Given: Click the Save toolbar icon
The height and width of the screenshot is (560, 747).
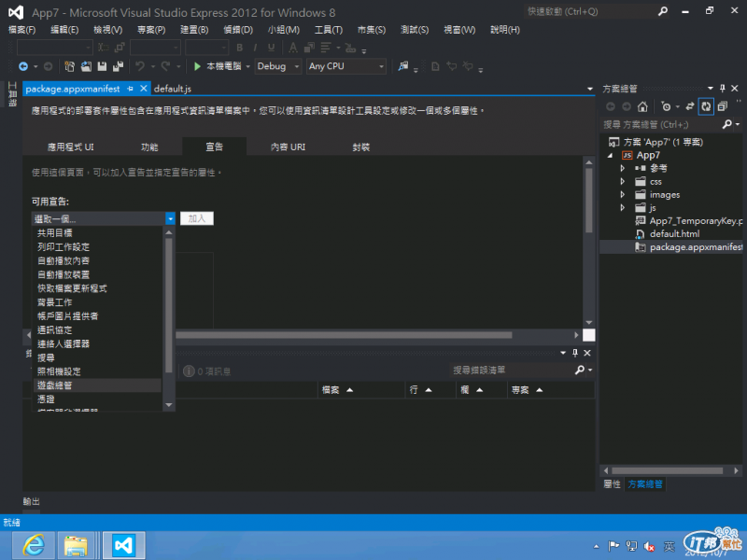Looking at the screenshot, I should (102, 66).
